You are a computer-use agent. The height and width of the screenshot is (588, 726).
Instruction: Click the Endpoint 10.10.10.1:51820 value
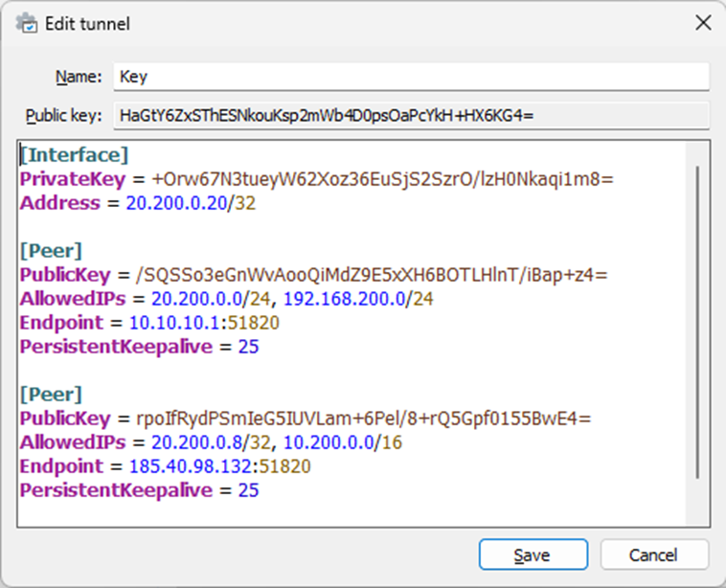(x=203, y=323)
